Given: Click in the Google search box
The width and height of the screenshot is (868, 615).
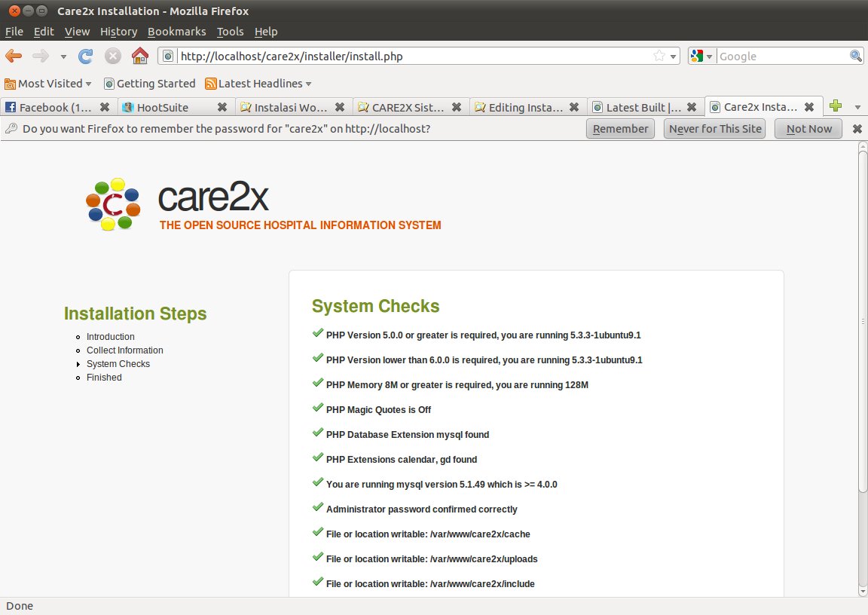Looking at the screenshot, I should tap(783, 56).
